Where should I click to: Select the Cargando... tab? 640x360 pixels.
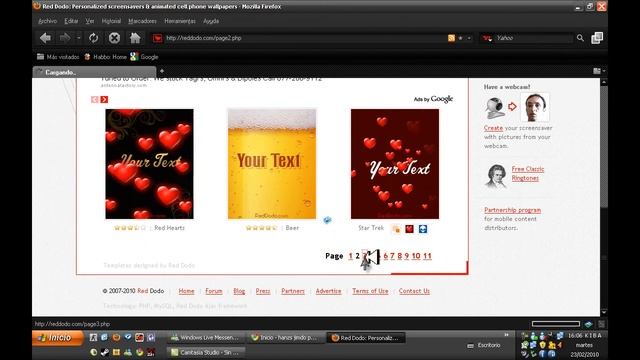(94, 72)
